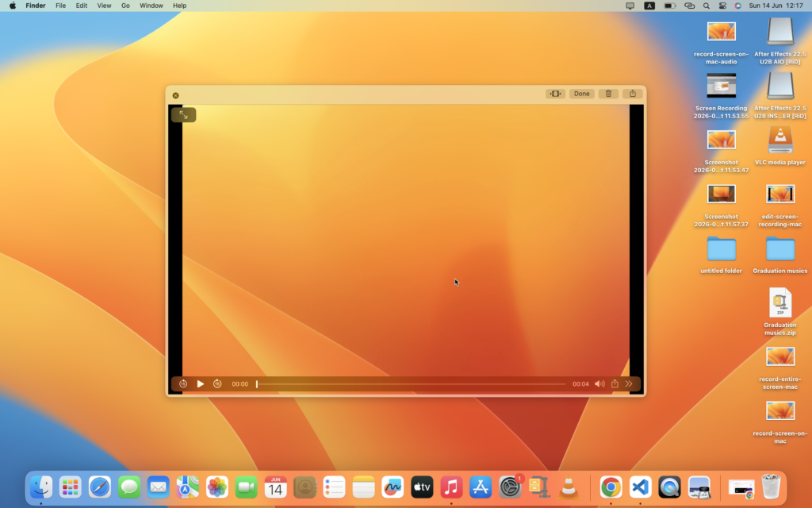812x508 pixels.
Task: Open the Apple menu
Action: [13, 6]
